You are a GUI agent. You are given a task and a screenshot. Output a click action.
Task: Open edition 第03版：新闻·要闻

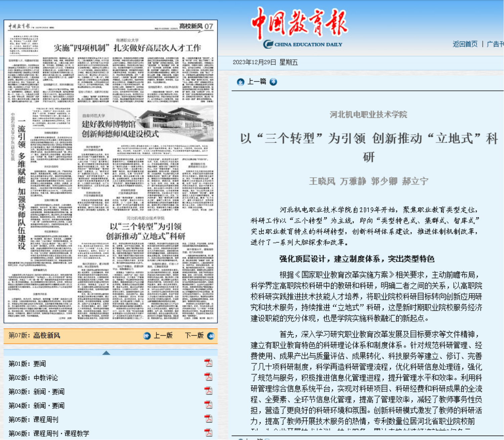pos(37,392)
